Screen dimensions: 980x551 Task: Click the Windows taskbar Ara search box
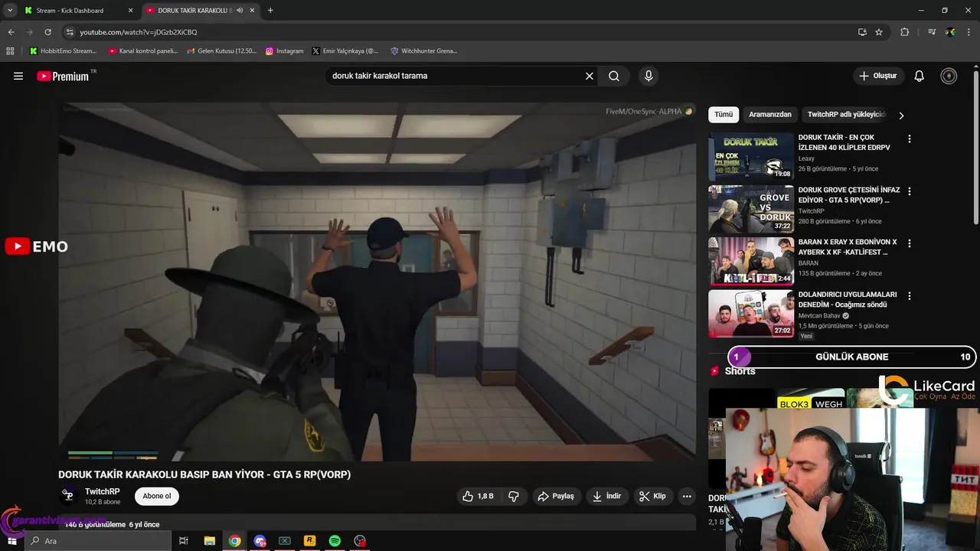[98, 541]
